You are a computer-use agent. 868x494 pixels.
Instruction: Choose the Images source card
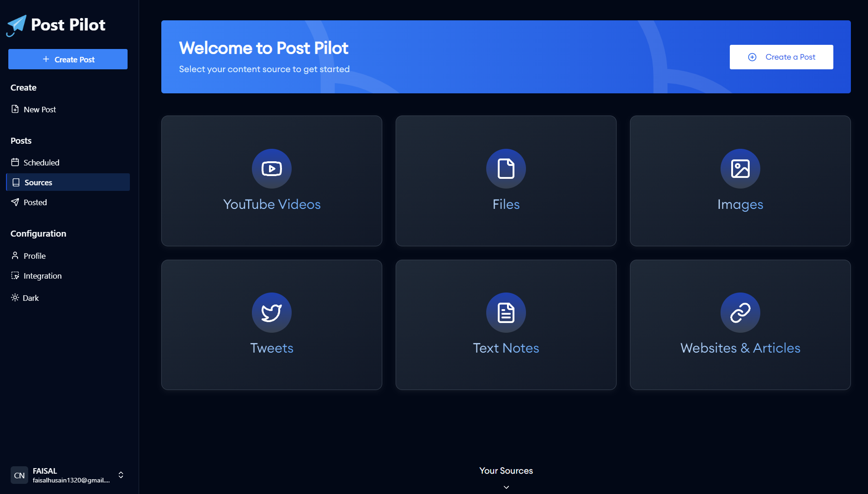(740, 181)
